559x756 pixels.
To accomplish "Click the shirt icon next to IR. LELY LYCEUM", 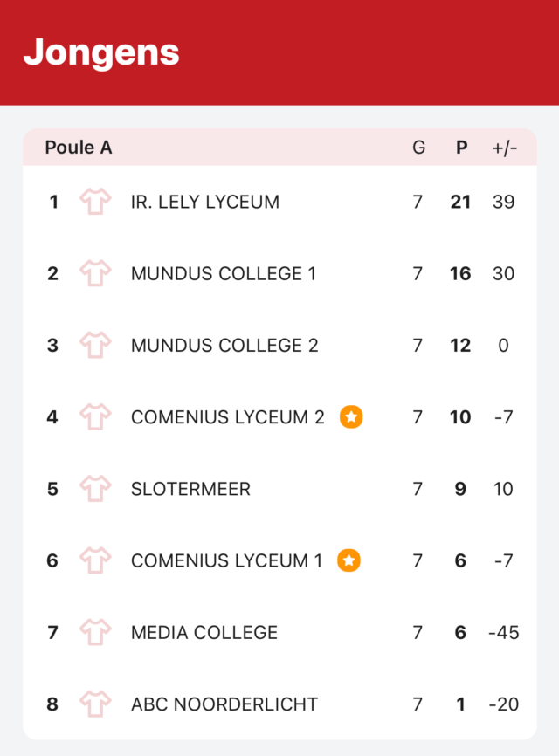I will pyautogui.click(x=95, y=202).
